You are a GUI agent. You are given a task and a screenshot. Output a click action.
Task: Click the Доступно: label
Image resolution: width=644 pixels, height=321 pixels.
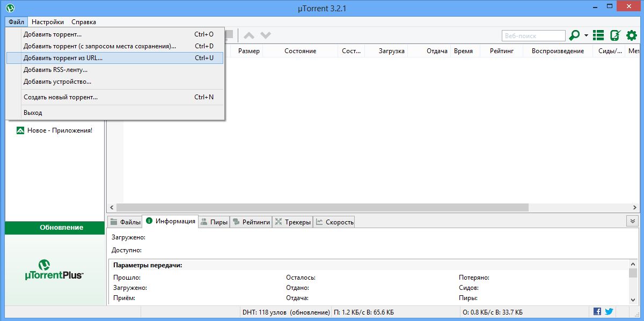click(127, 250)
